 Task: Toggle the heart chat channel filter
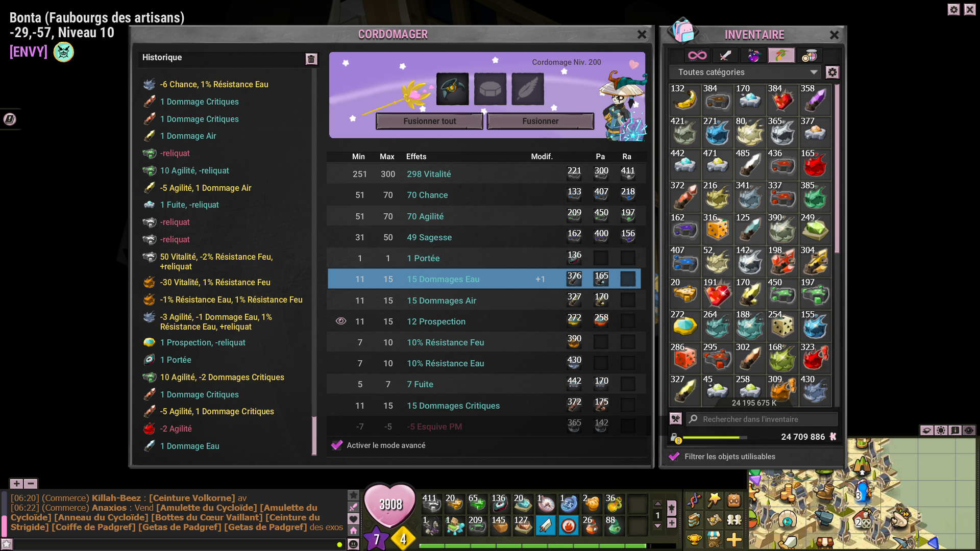coord(353,519)
